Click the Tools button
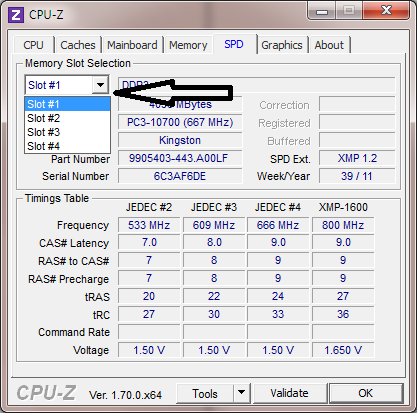Image resolution: width=417 pixels, height=413 pixels. pos(205,394)
